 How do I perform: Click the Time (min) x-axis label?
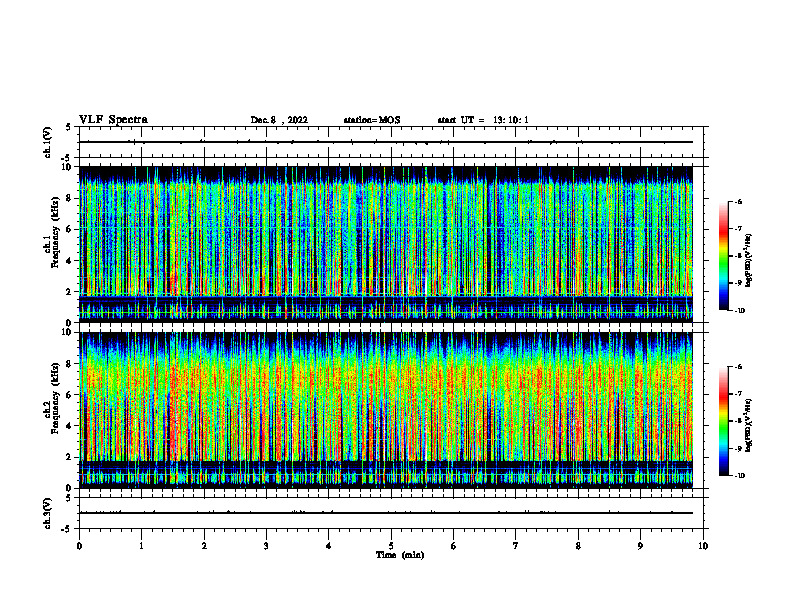coord(400,555)
